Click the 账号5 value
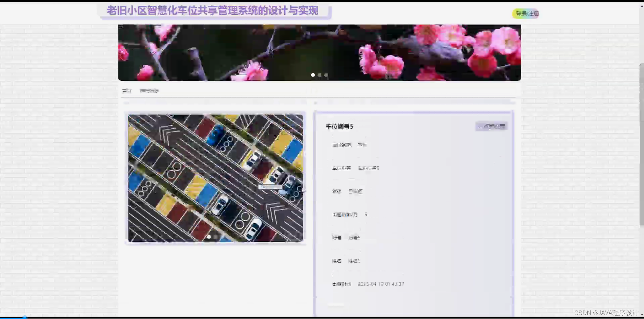The height and width of the screenshot is (319, 644). [354, 238]
